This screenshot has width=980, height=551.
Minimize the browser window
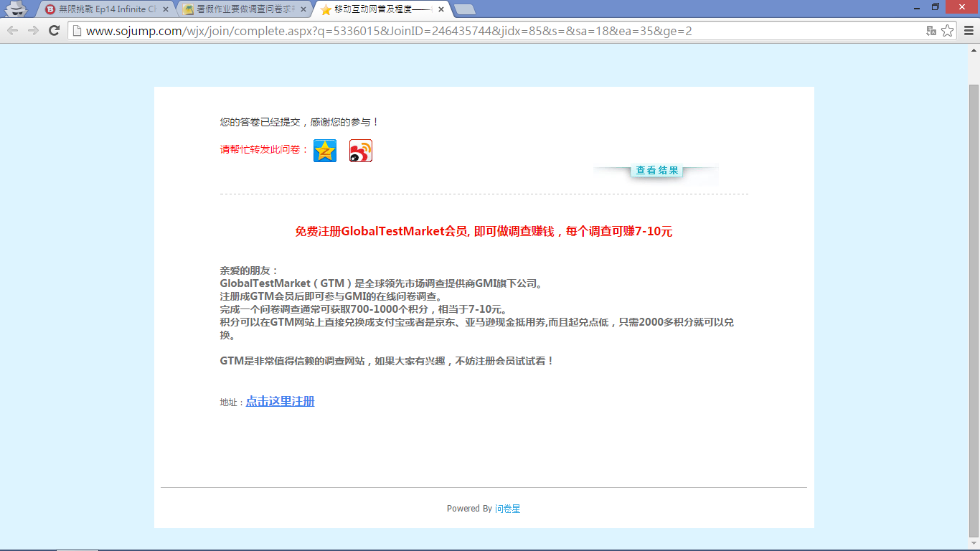(917, 7)
